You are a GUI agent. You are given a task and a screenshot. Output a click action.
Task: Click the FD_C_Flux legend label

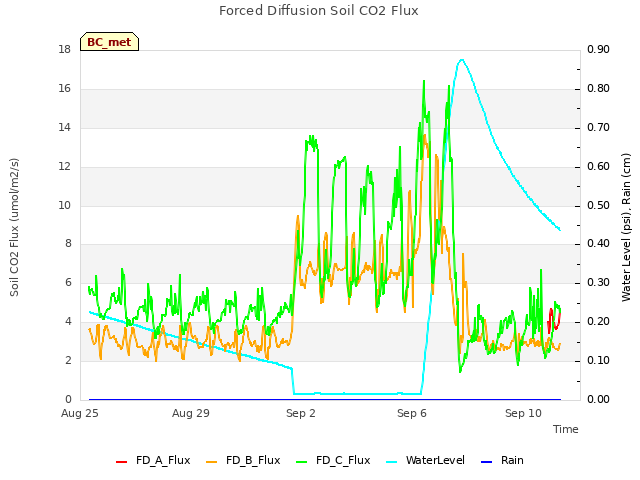pyautogui.click(x=343, y=460)
